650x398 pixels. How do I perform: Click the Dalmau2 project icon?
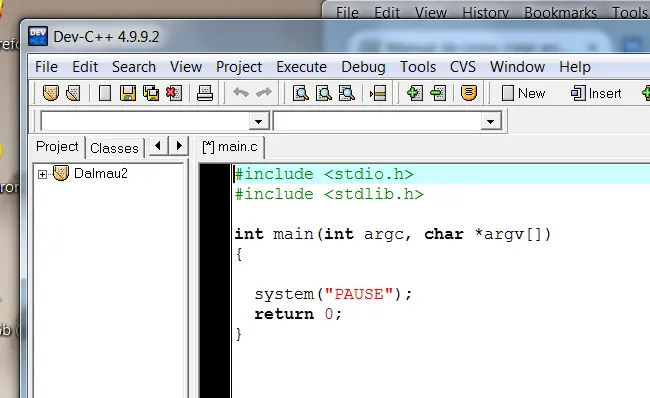click(x=61, y=173)
